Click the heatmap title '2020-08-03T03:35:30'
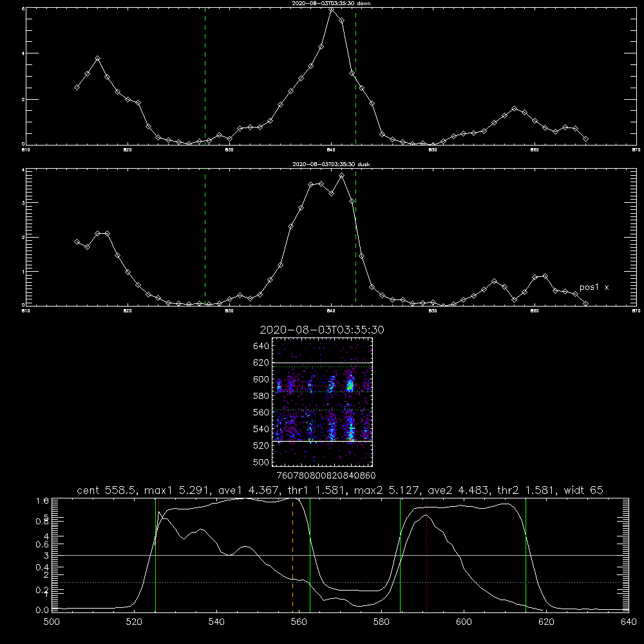The height and width of the screenshot is (644, 644). coord(322,330)
